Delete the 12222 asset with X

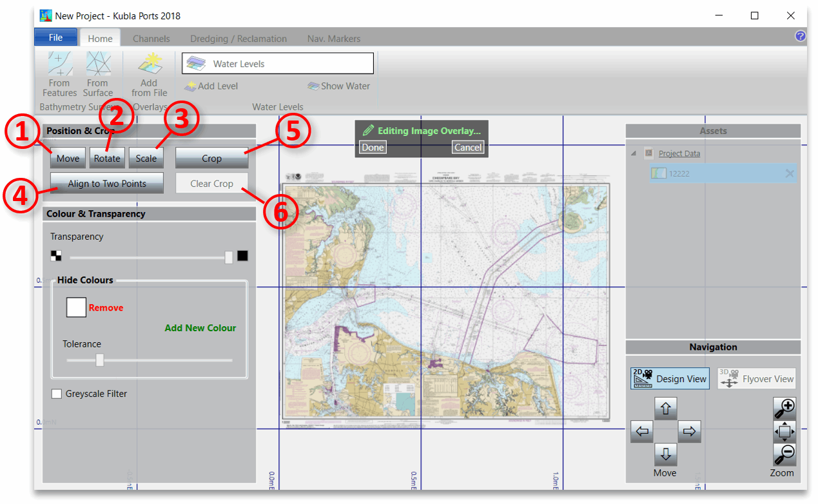(x=790, y=173)
